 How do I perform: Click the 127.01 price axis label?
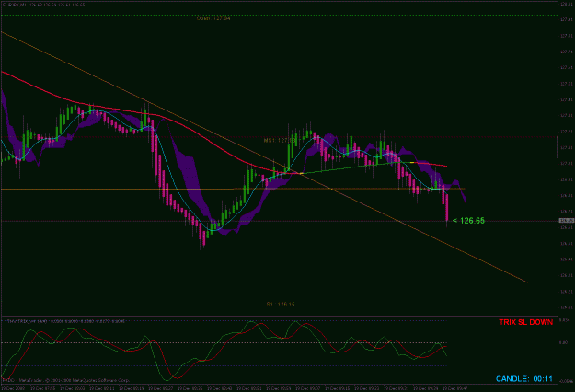(x=567, y=164)
